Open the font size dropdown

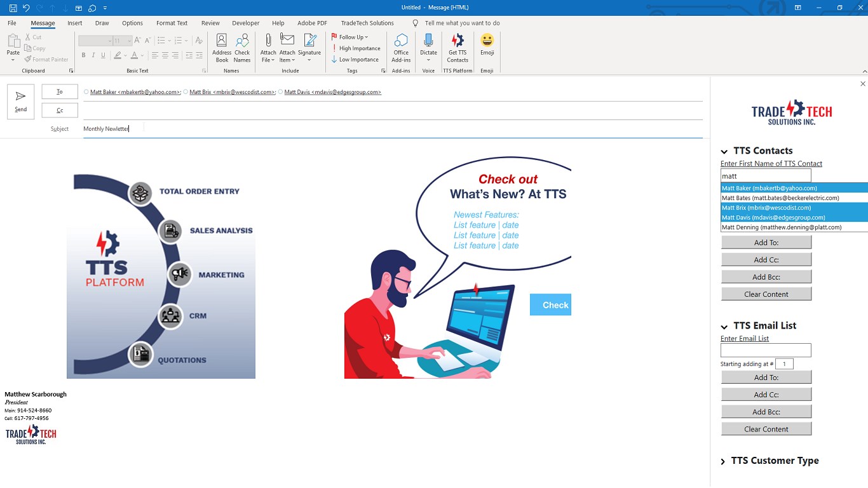130,41
